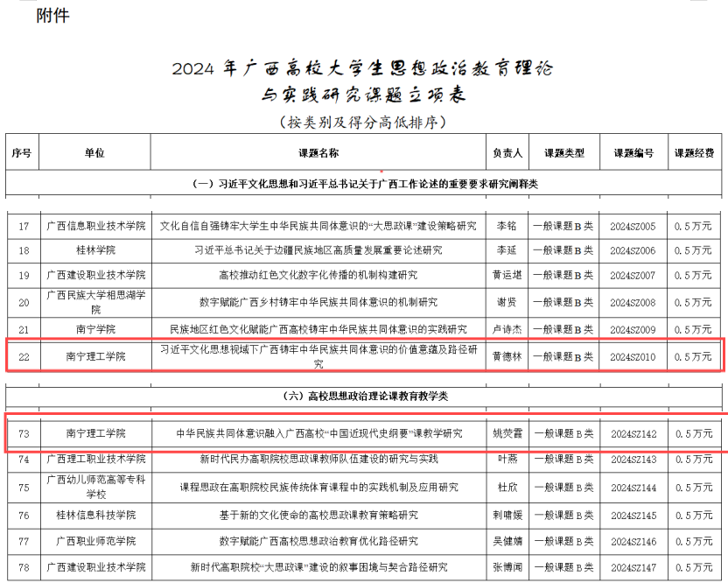
Task: Select the 负责人 column header
Action: (x=507, y=152)
